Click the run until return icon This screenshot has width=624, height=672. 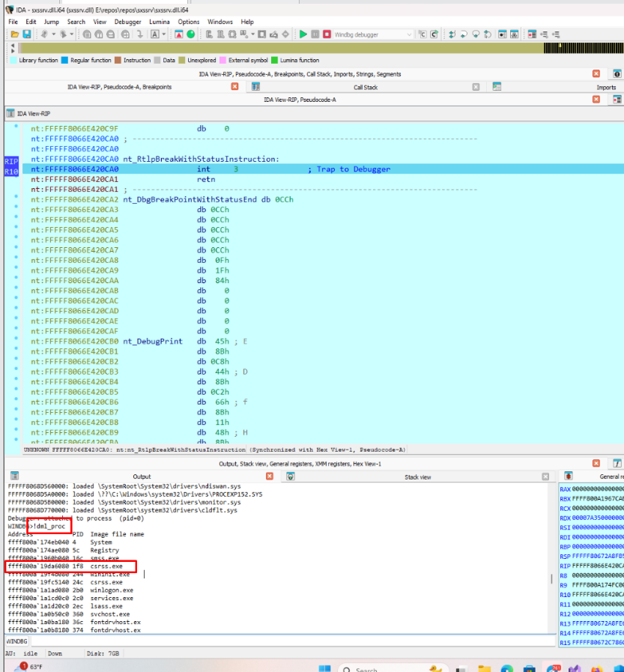click(476, 34)
